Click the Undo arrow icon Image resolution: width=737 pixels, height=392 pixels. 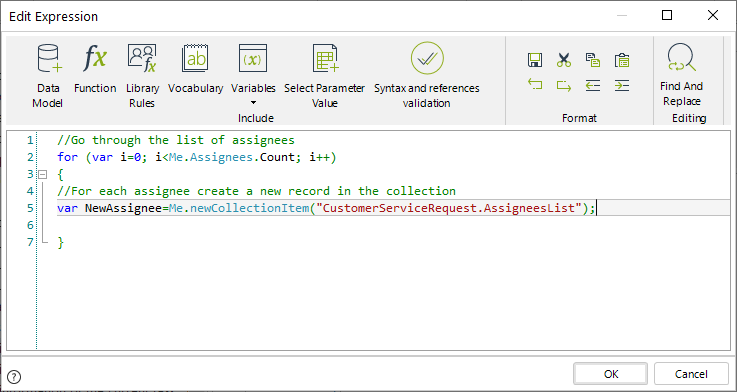[x=535, y=85]
